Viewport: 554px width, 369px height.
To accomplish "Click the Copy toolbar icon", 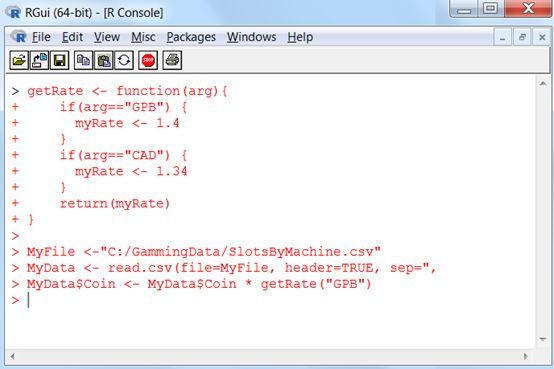I will pos(83,60).
